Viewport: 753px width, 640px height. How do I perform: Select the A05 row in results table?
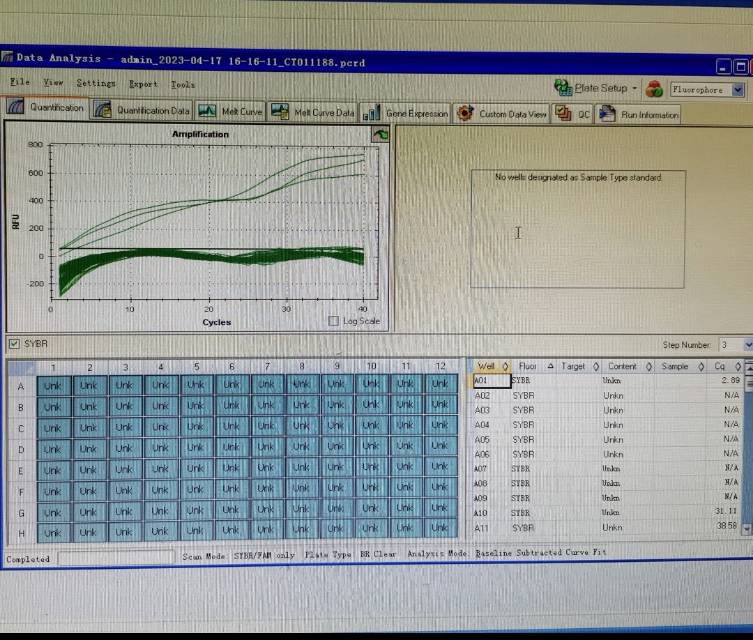coord(607,439)
